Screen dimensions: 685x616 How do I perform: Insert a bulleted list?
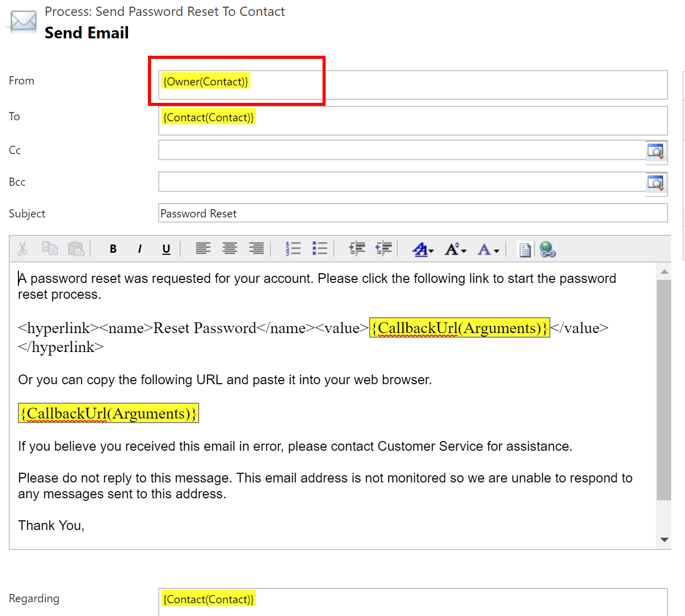pyautogui.click(x=320, y=249)
